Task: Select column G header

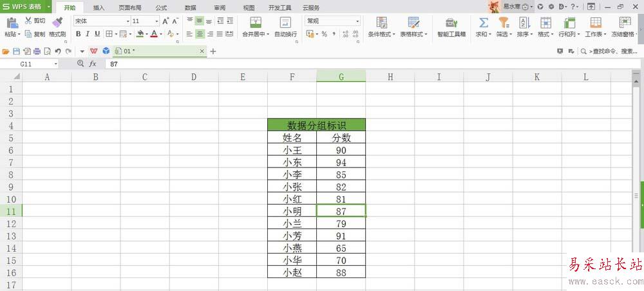Action: (341, 77)
